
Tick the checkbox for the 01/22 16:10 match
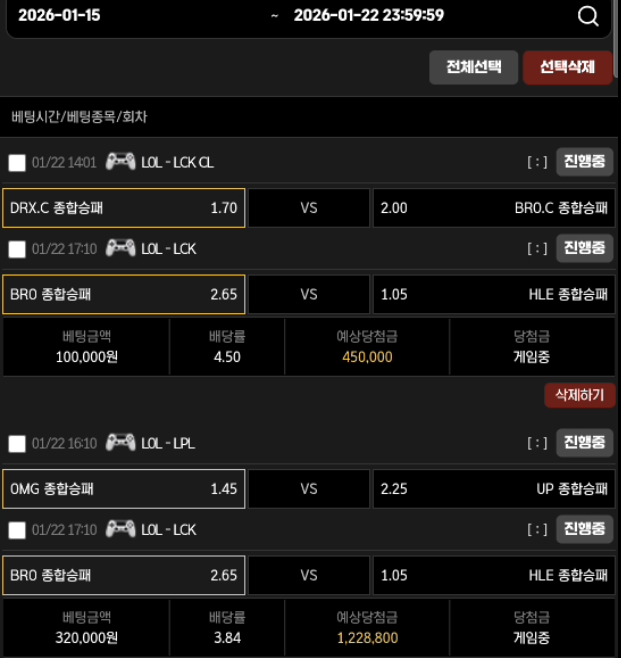(x=17, y=443)
